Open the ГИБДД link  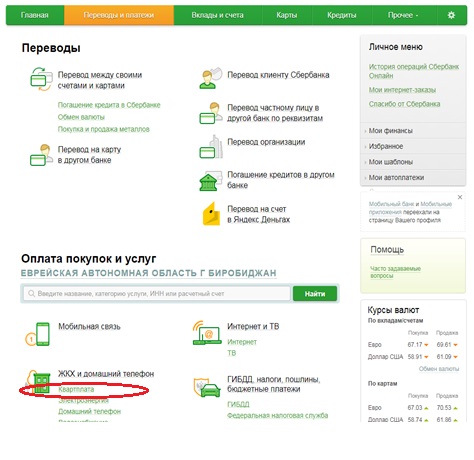[x=238, y=404]
